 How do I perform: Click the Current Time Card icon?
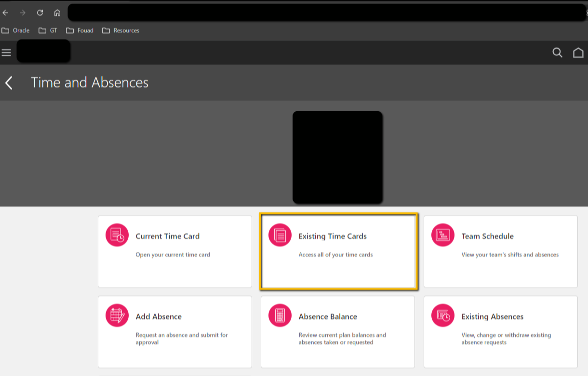tap(117, 235)
